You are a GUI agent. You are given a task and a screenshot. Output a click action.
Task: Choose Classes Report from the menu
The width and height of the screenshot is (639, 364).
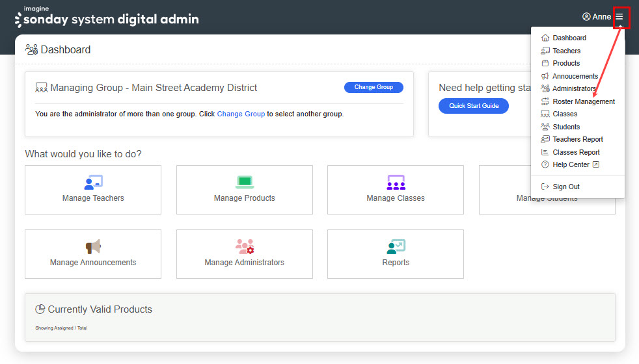(x=576, y=152)
